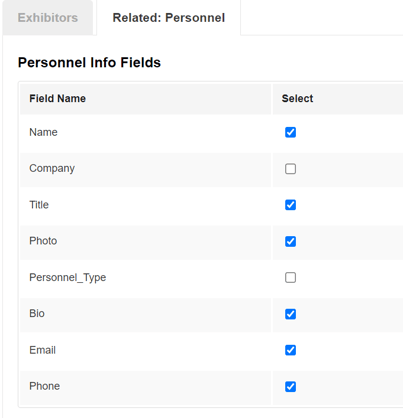Uncheck the Title field checkbox
The width and height of the screenshot is (403, 418).
click(290, 205)
